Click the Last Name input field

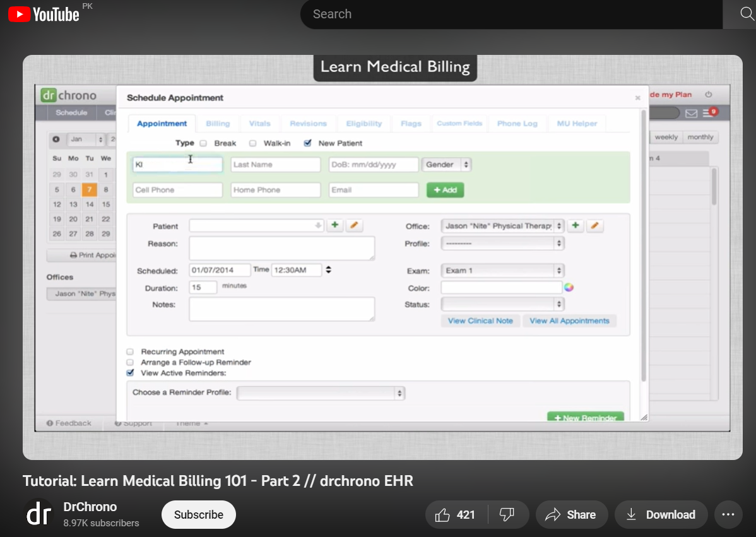tap(275, 164)
